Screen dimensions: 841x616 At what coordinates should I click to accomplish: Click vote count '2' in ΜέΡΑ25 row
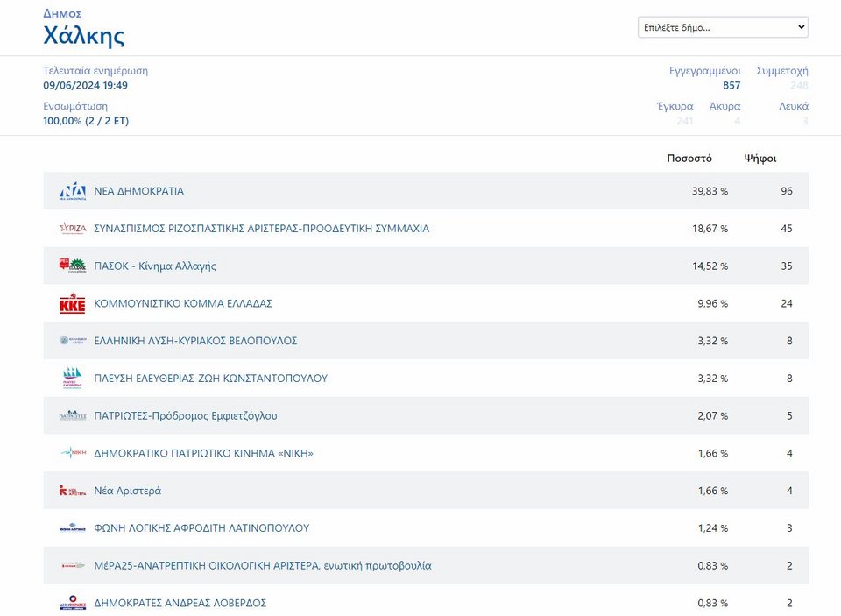click(x=789, y=565)
